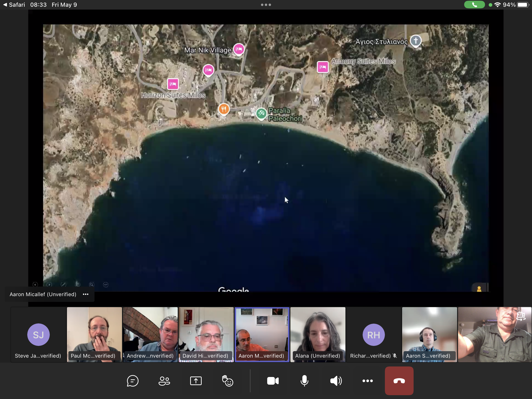The image size is (532, 399).
Task: Click the Armony Suites Milos hotel pin
Action: coord(323,67)
